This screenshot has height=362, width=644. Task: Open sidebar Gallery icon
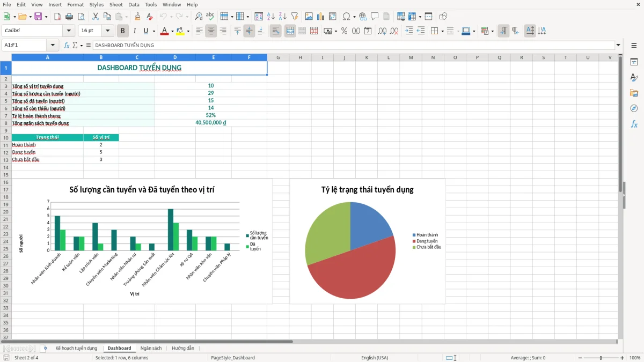tap(634, 93)
